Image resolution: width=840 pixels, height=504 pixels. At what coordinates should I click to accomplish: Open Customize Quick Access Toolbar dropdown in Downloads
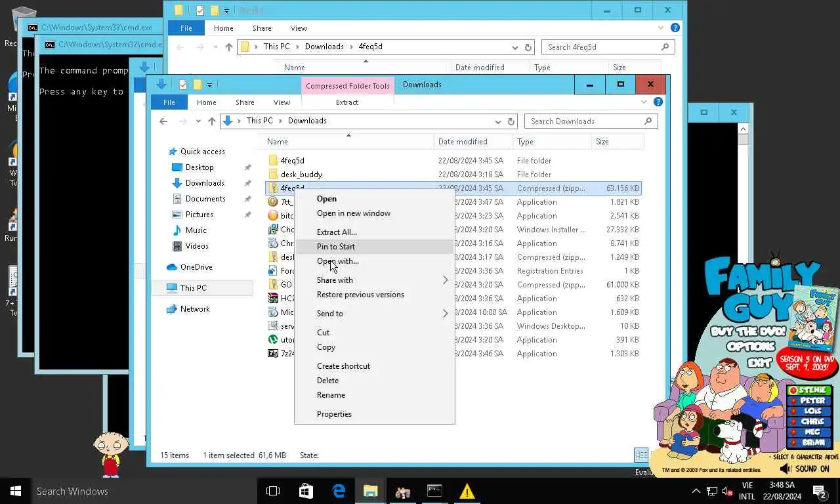tap(209, 85)
